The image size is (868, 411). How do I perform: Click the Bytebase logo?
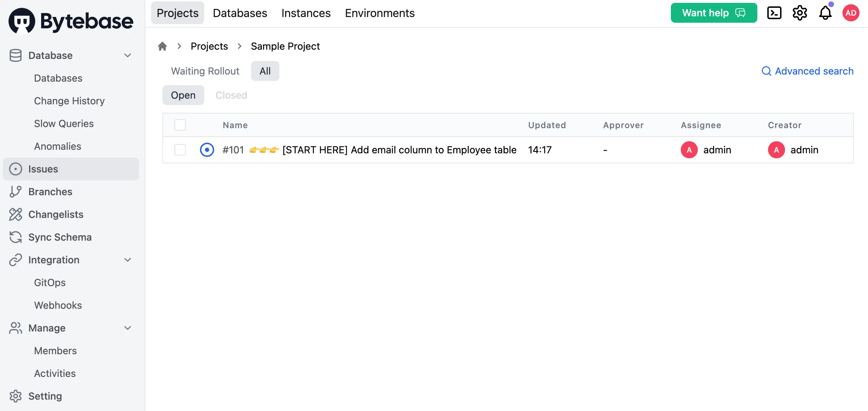(x=71, y=21)
